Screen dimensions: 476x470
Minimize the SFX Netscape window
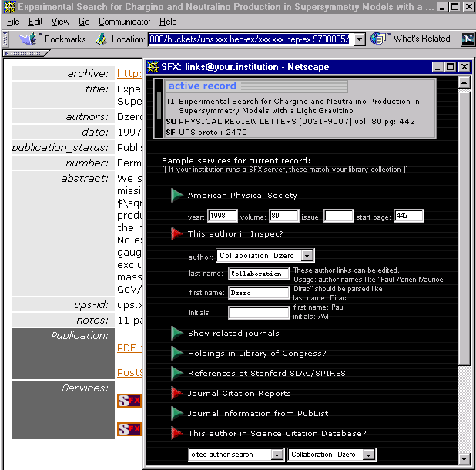coord(437,67)
